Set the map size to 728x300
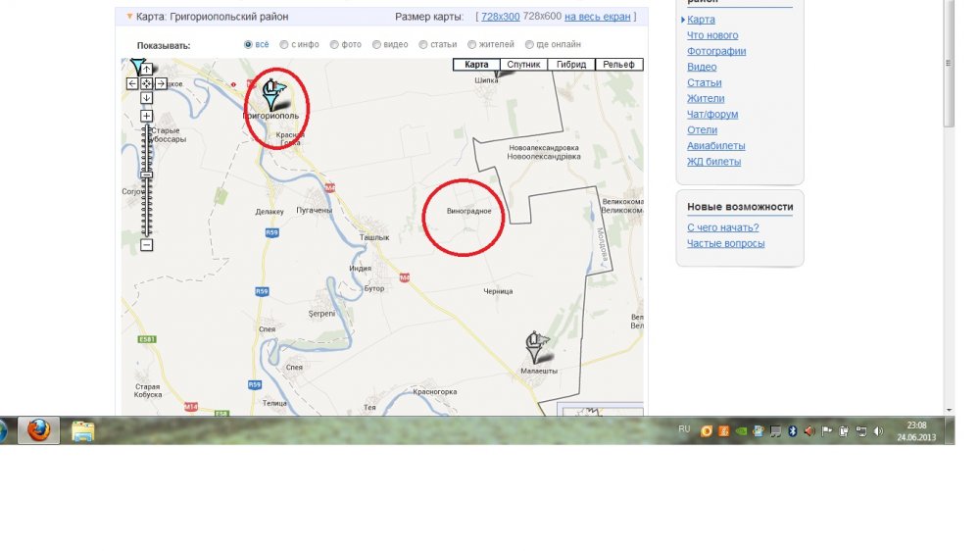The width and height of the screenshot is (980, 551). 500,17
